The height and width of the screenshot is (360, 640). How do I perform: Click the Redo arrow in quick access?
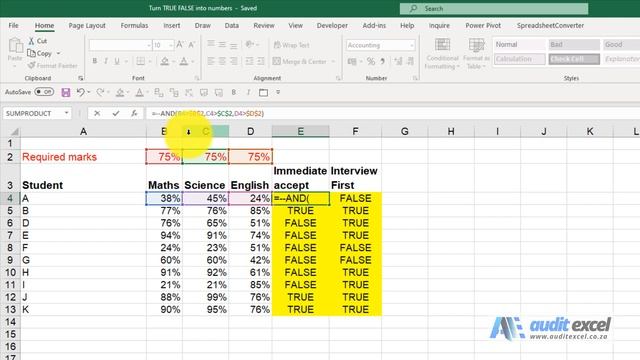[x=100, y=92]
